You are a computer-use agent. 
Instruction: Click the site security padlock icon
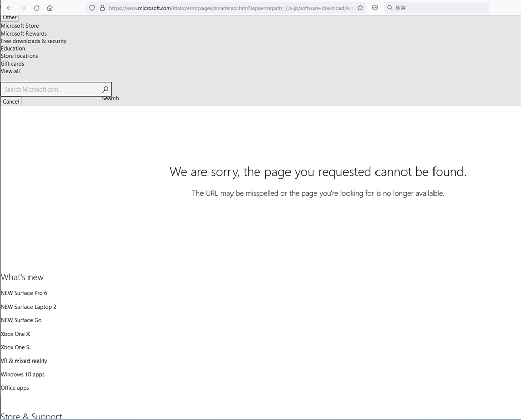click(102, 8)
